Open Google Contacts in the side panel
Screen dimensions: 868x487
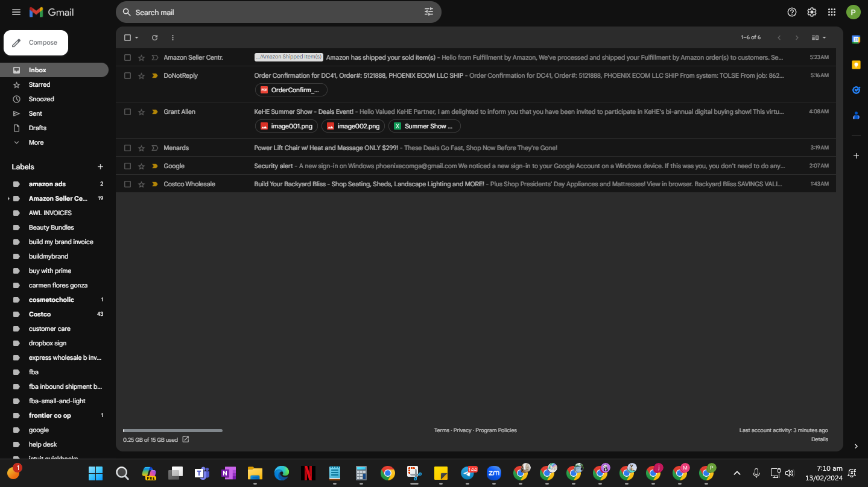856,115
